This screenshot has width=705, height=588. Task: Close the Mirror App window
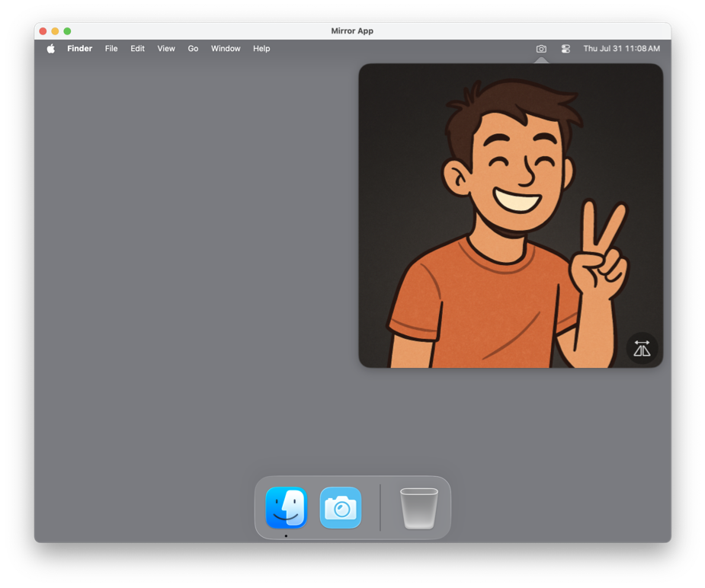pos(43,31)
